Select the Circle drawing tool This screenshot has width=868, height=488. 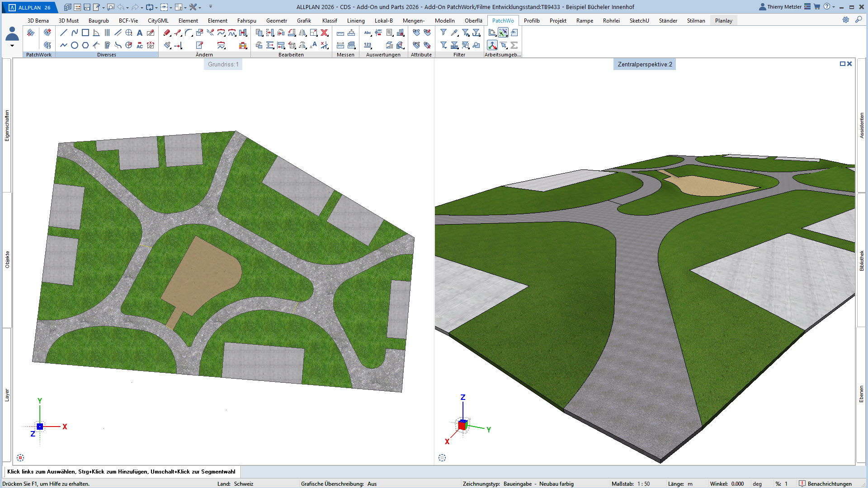pyautogui.click(x=75, y=45)
